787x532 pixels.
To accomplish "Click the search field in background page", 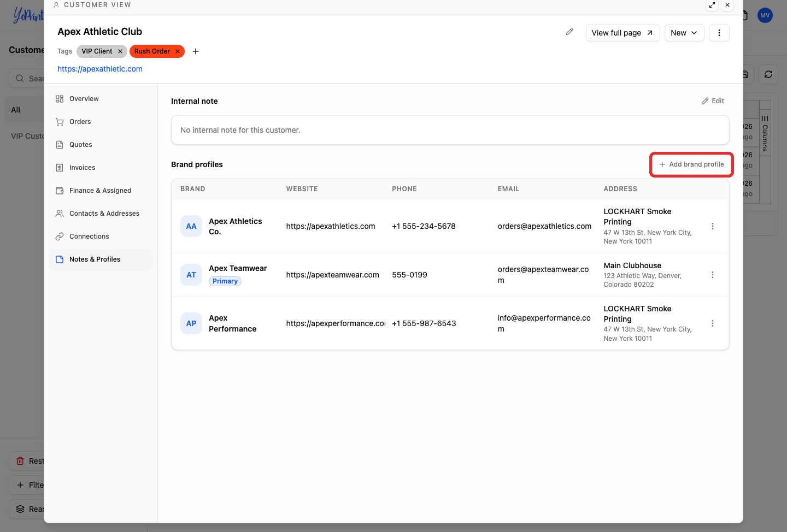I will pos(26,78).
